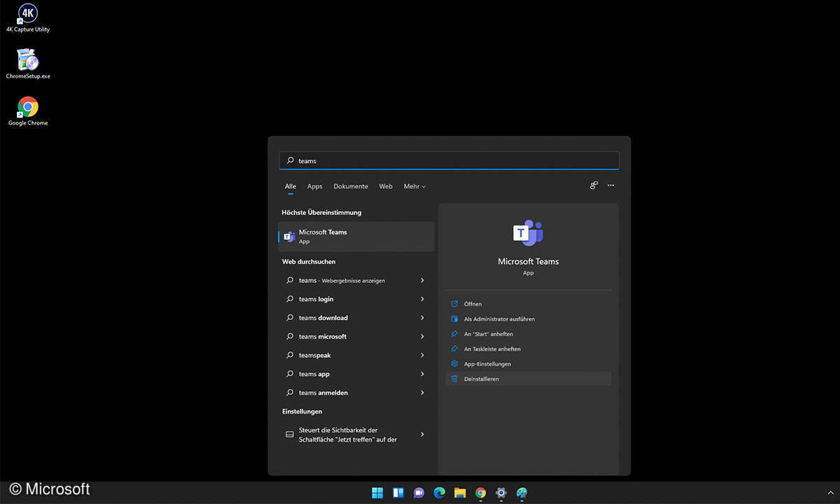Open the Teams Chat icon on taskbar
This screenshot has height=504, width=840.
click(x=419, y=493)
